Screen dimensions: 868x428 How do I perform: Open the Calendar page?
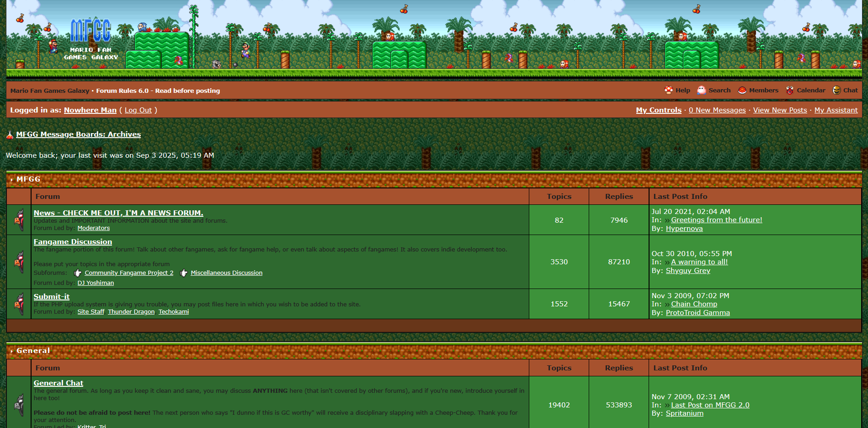pos(811,91)
